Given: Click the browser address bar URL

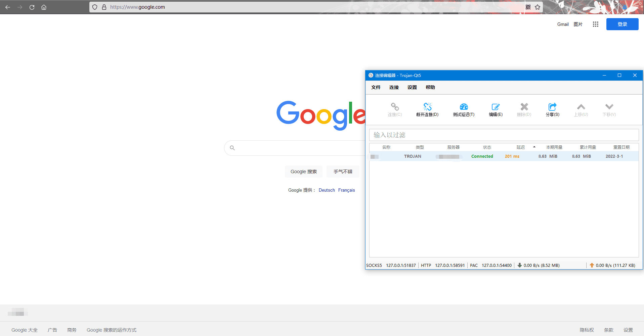Looking at the screenshot, I should click(x=137, y=7).
